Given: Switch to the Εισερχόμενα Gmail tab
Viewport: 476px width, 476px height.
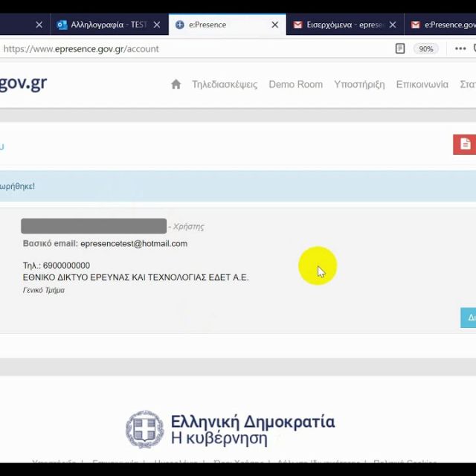Looking at the screenshot, I should 345,25.
